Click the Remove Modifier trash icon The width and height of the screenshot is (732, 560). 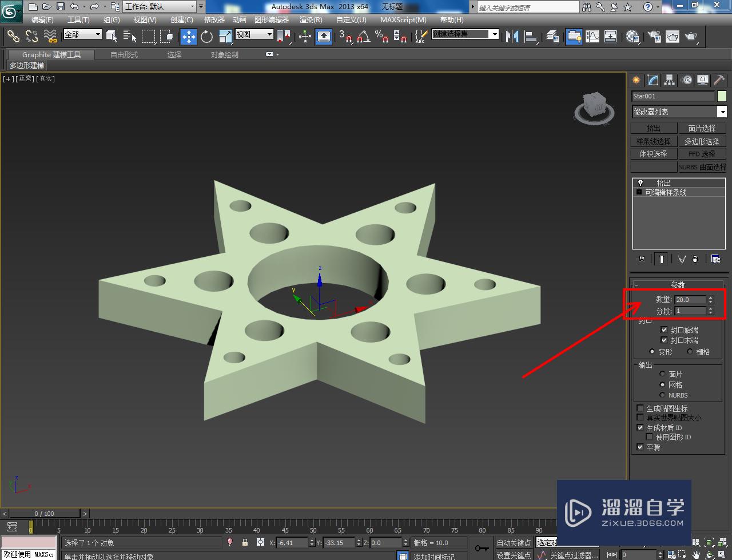695,259
